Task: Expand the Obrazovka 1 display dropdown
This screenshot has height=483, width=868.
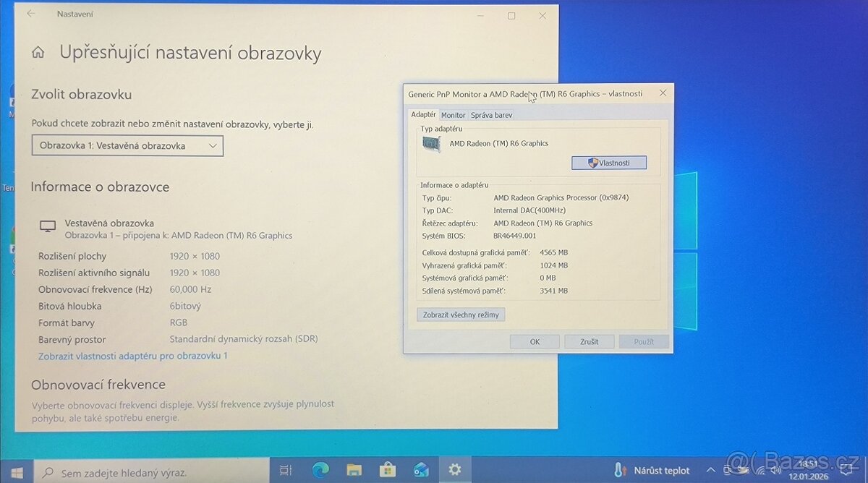Action: click(x=127, y=146)
